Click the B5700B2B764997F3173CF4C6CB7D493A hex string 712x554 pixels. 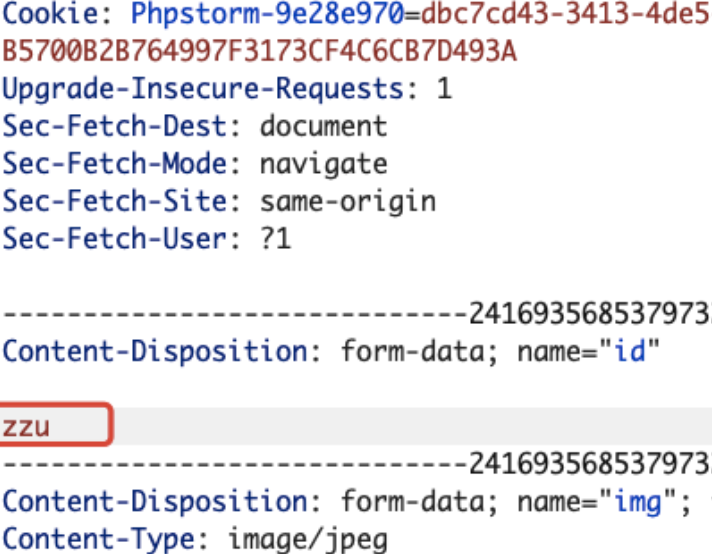point(260,51)
